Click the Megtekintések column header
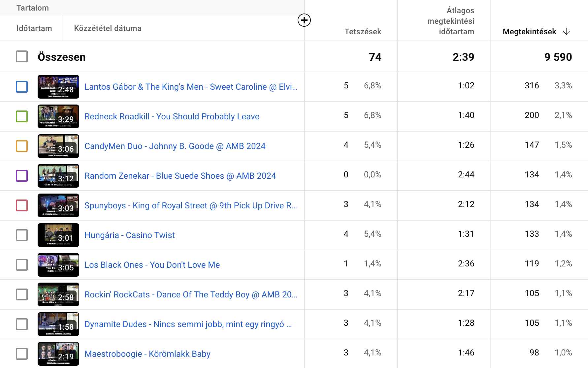 tap(529, 32)
